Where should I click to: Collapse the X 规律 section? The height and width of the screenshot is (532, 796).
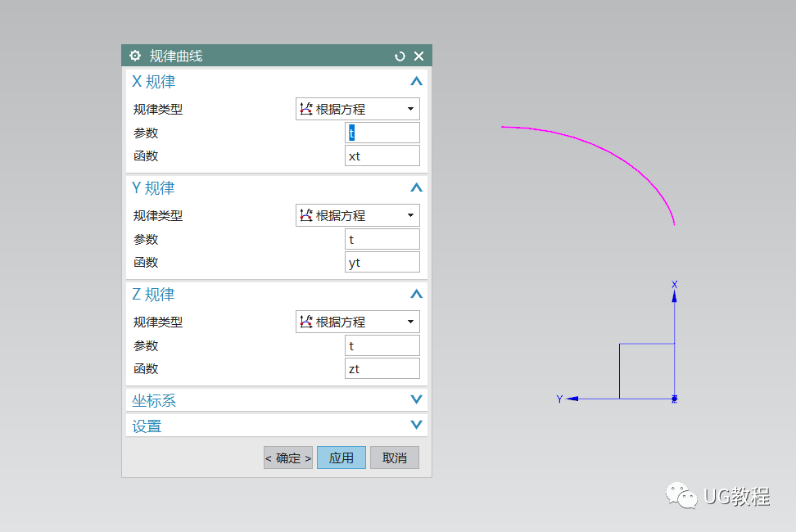click(416, 81)
